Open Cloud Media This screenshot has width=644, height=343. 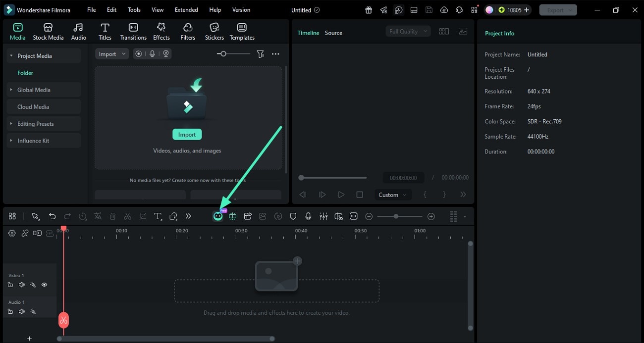pyautogui.click(x=44, y=107)
